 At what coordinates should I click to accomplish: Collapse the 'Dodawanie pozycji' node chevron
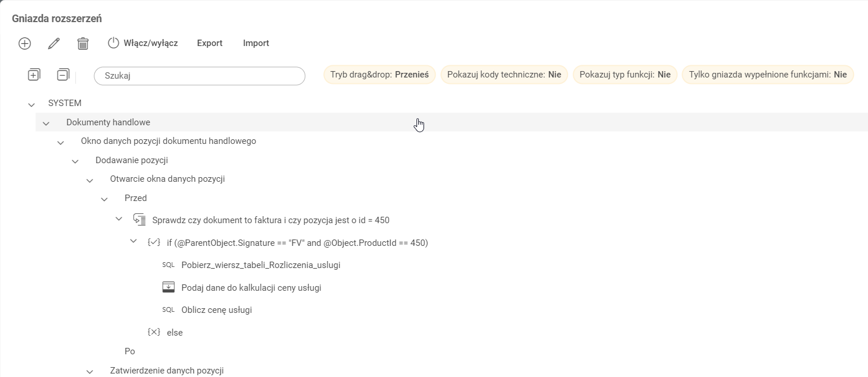click(75, 161)
